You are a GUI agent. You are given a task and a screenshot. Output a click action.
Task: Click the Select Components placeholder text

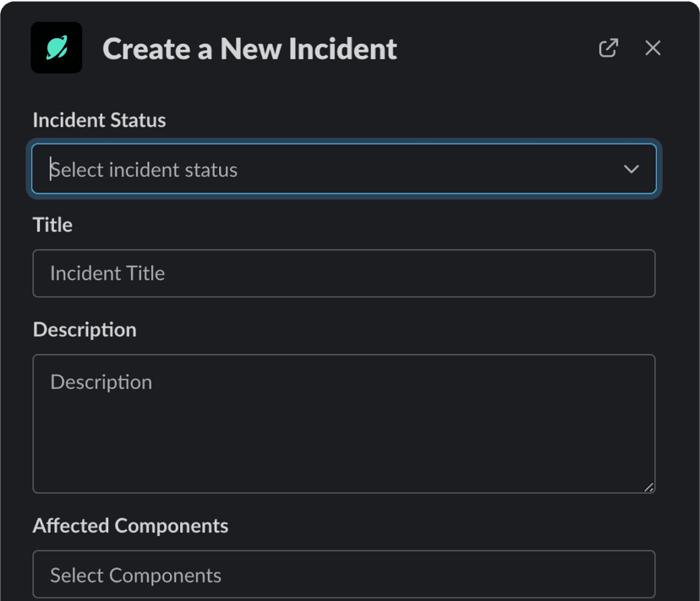(x=136, y=576)
